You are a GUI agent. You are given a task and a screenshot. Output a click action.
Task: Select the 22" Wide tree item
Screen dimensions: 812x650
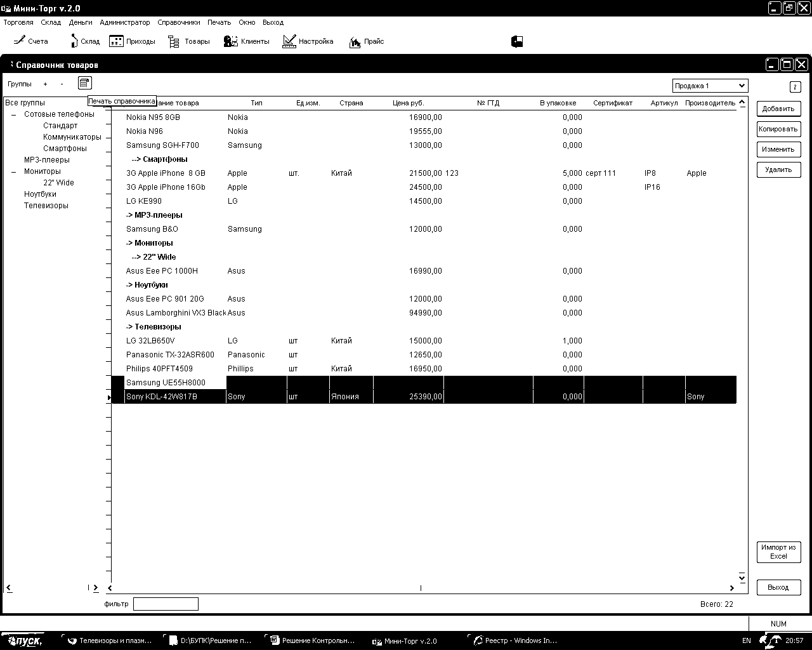58,183
